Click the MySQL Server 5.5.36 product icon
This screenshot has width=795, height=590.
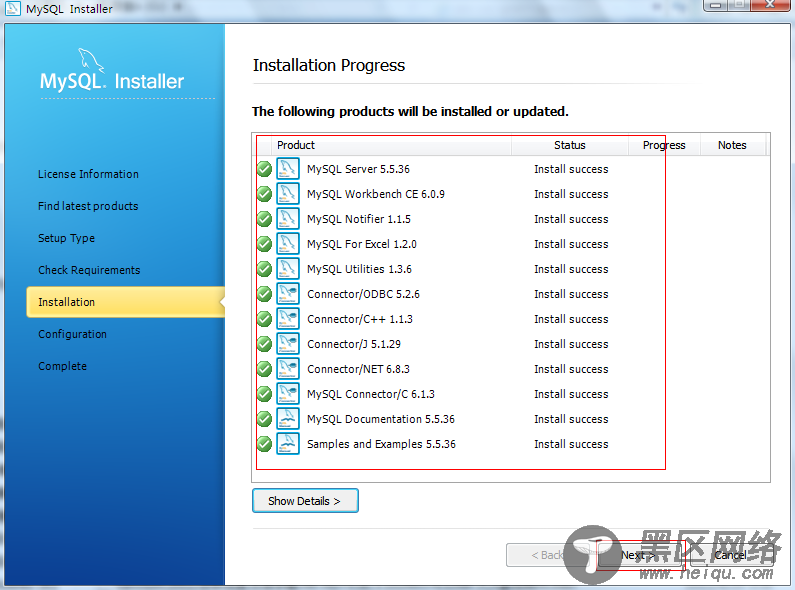(287, 169)
